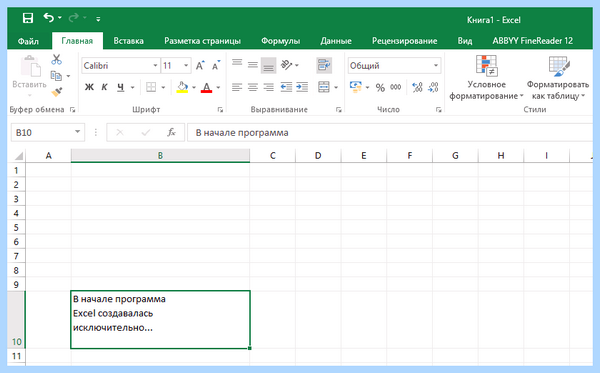Click the formula bar text field
Screen dimensions: 600x373
coord(390,133)
